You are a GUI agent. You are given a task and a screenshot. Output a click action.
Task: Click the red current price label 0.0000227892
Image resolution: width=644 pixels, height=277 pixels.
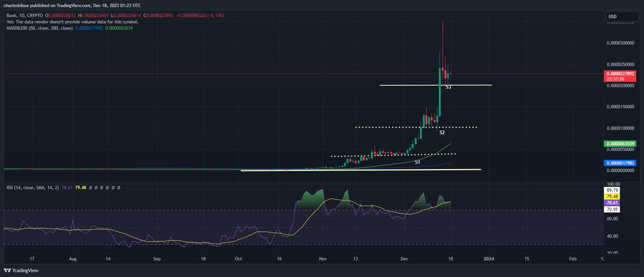tap(620, 74)
